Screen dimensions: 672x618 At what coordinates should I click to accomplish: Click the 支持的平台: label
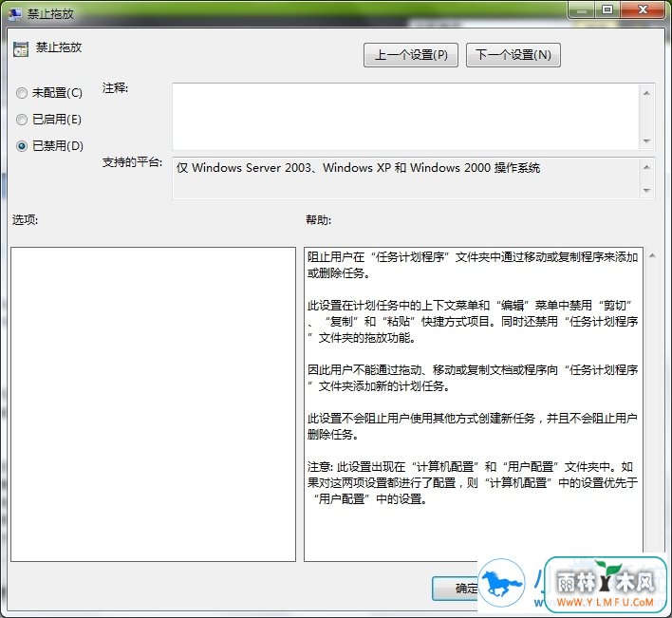tap(132, 162)
